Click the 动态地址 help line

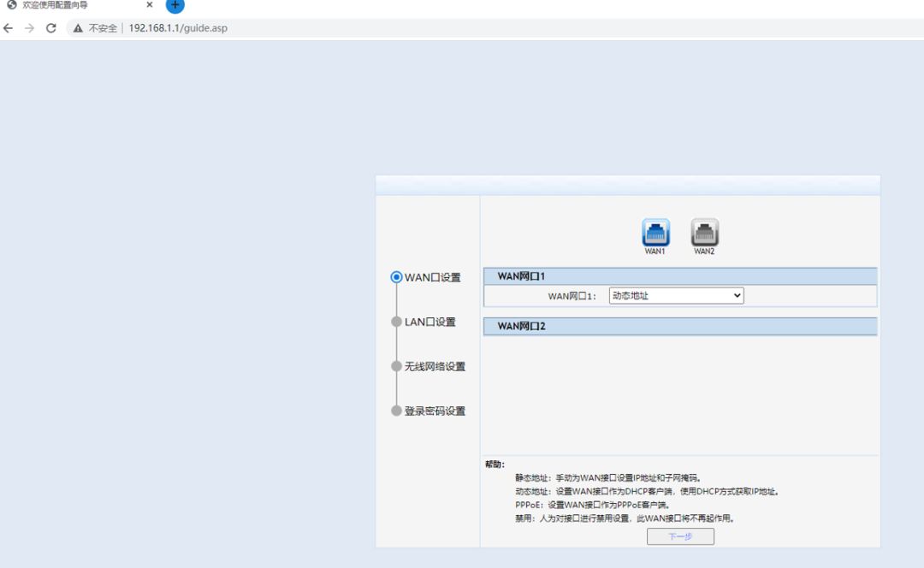(x=647, y=491)
